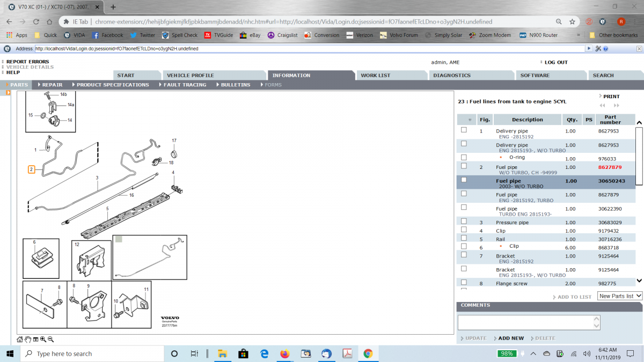Check the Pressure pipe row checkbox
644x362 pixels.
click(464, 221)
